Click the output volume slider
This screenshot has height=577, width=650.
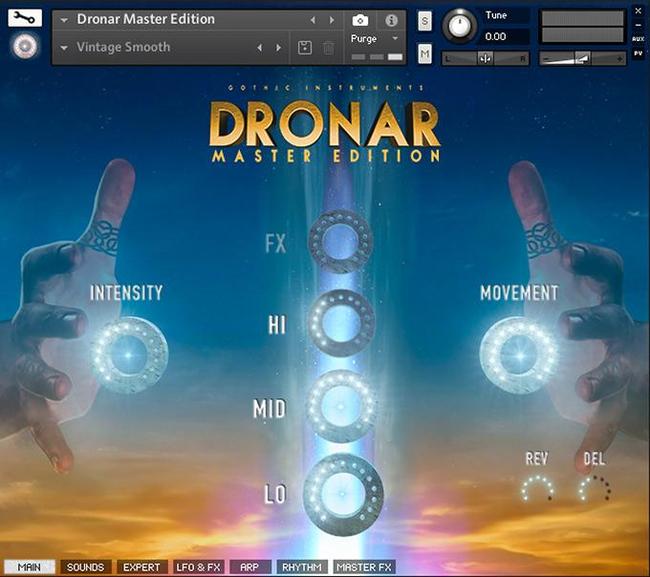[x=582, y=59]
